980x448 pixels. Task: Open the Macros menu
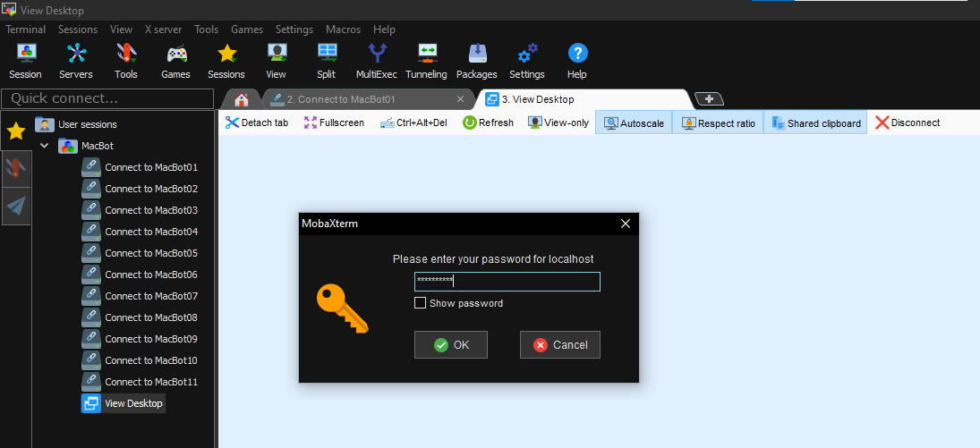(343, 30)
